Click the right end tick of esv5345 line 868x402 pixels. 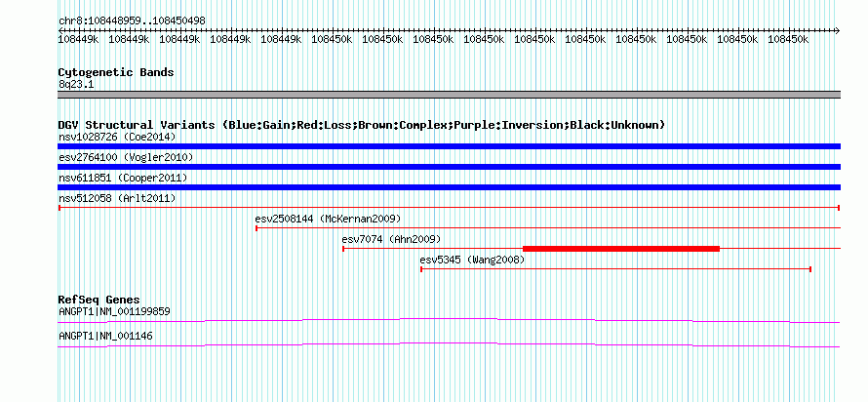810,269
